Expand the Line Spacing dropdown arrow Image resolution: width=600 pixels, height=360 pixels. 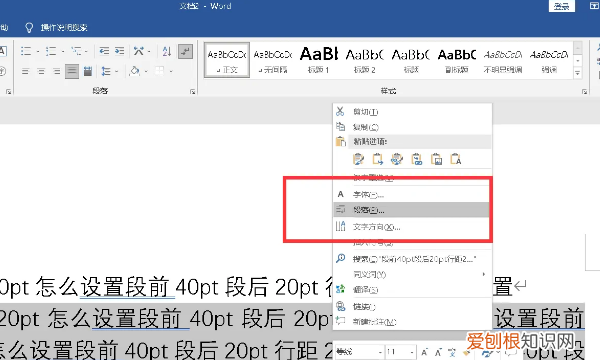(x=116, y=72)
